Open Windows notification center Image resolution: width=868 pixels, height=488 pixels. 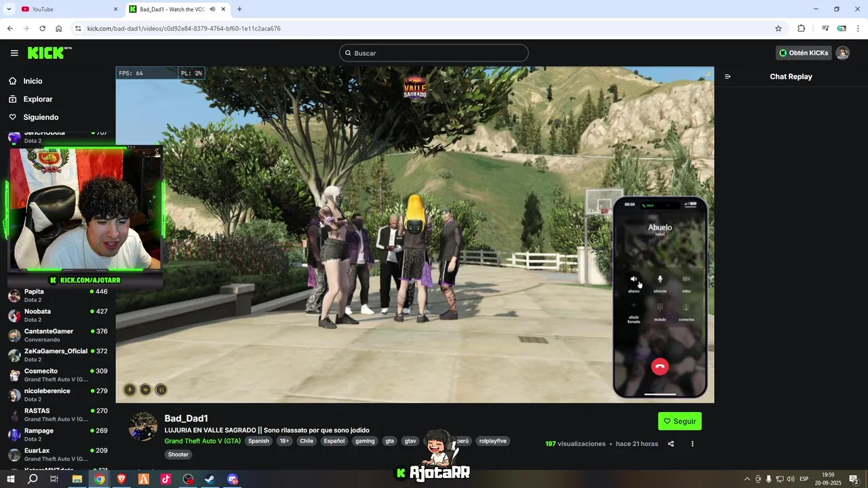point(854,479)
